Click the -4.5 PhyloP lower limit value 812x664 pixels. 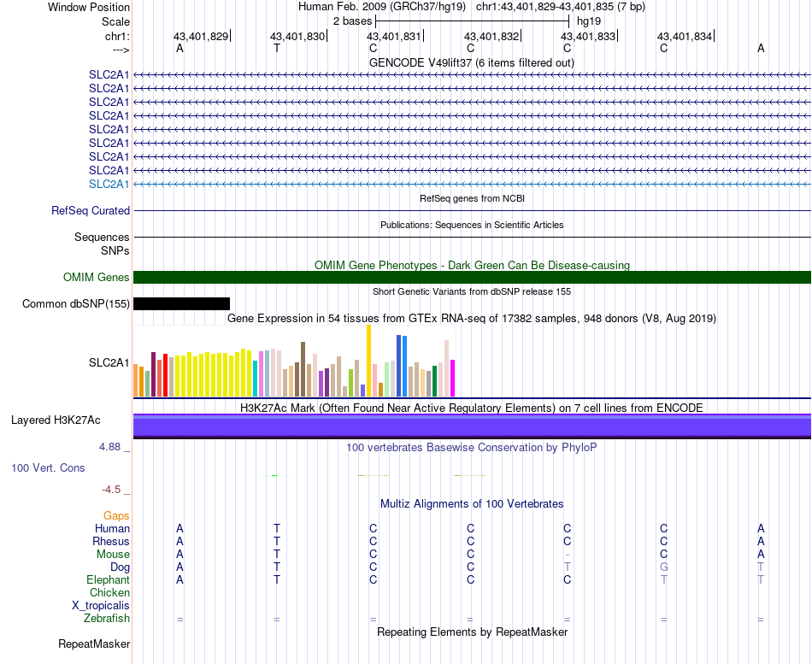point(111,490)
